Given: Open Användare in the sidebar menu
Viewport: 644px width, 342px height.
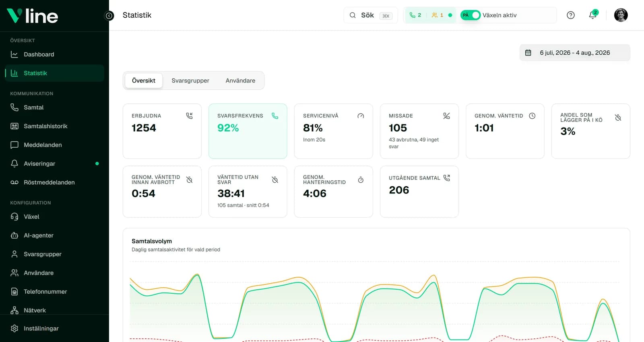Looking at the screenshot, I should tap(54, 273).
